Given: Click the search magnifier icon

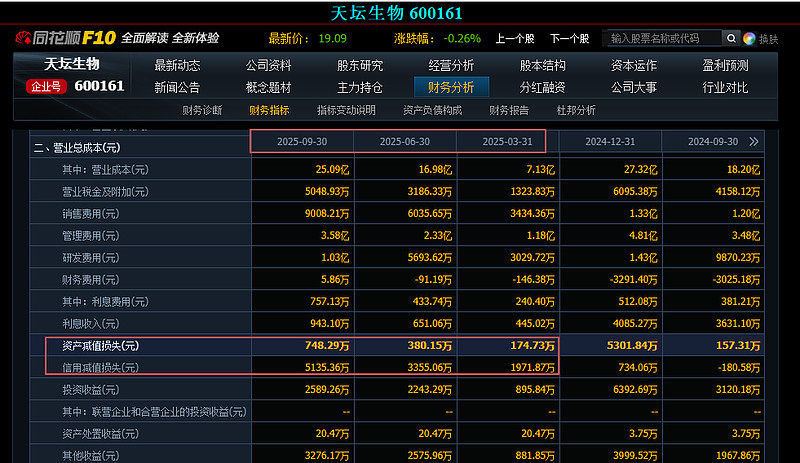Looking at the screenshot, I should tap(731, 38).
